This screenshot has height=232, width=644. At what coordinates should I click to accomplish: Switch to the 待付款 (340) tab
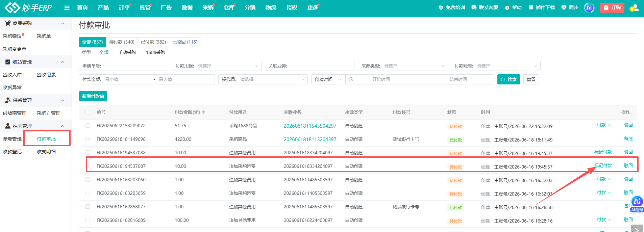(122, 42)
